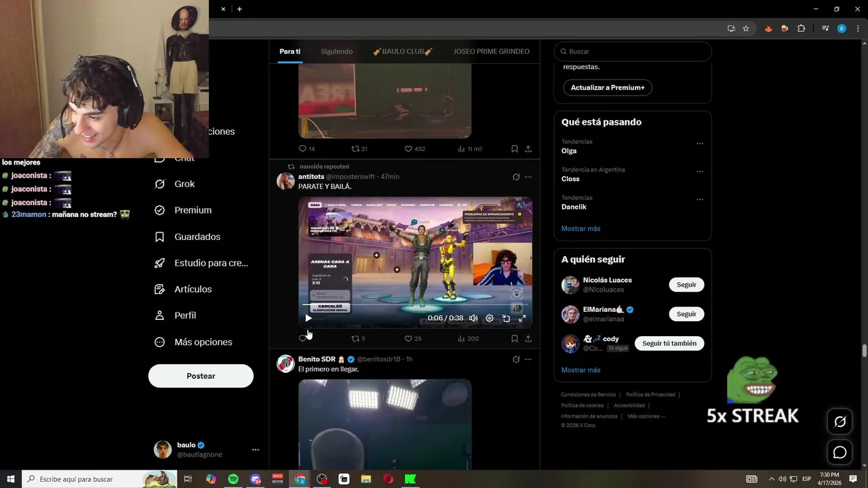Click Actualizar a Premium+
The width and height of the screenshot is (868, 488).
(x=608, y=87)
